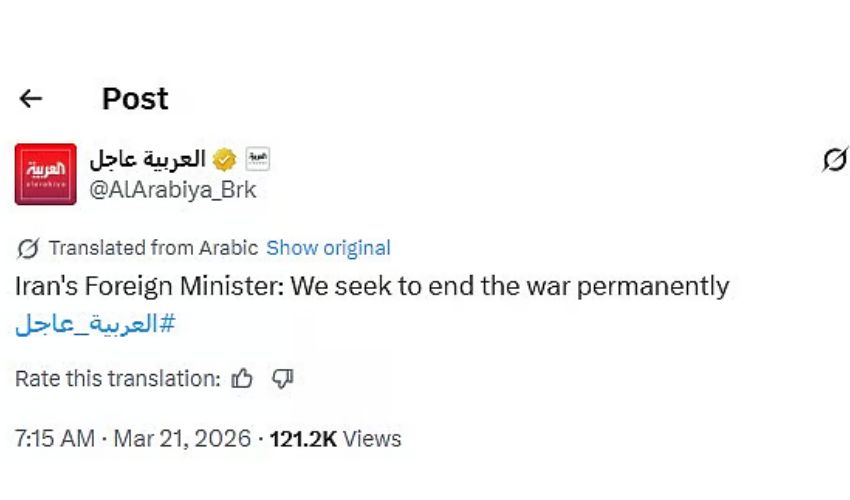Viewport: 850px width, 500px height.
Task: Click the Iran's Foreign Minister post text
Action: 372,287
